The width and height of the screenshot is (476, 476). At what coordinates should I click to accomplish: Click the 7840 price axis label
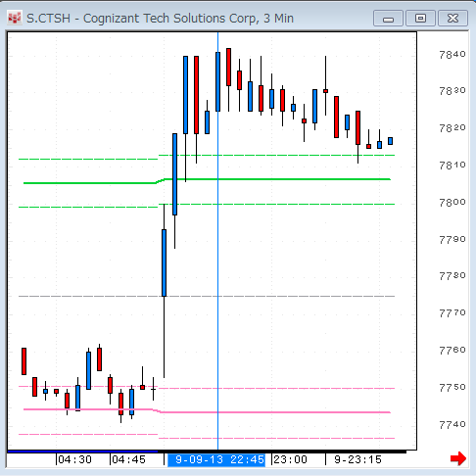pos(452,55)
